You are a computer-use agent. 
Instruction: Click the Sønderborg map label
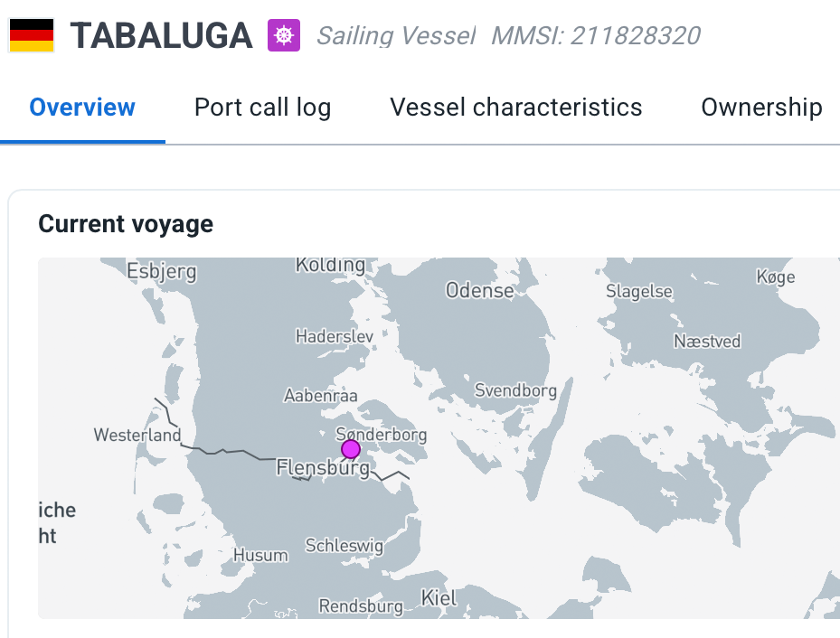[381, 434]
